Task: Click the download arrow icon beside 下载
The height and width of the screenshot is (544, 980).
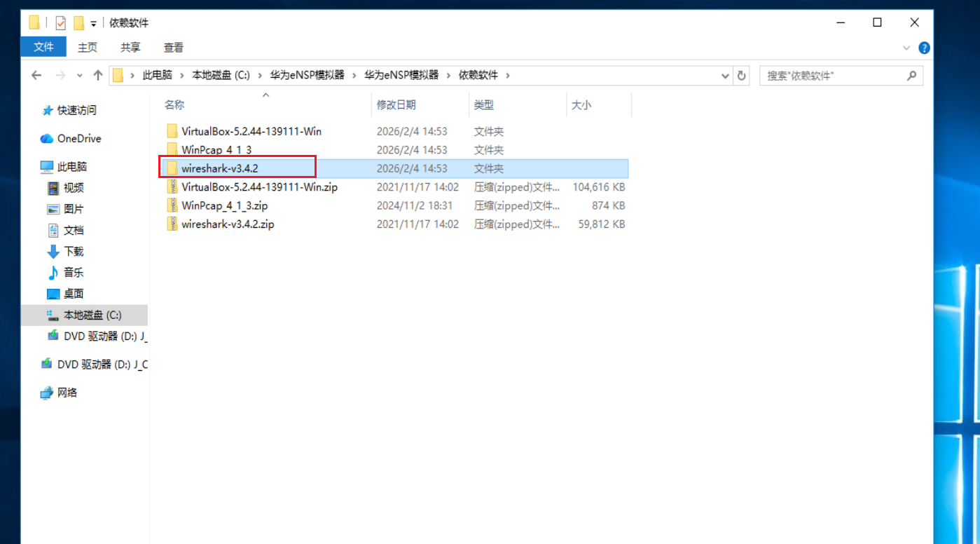Action: tap(53, 251)
